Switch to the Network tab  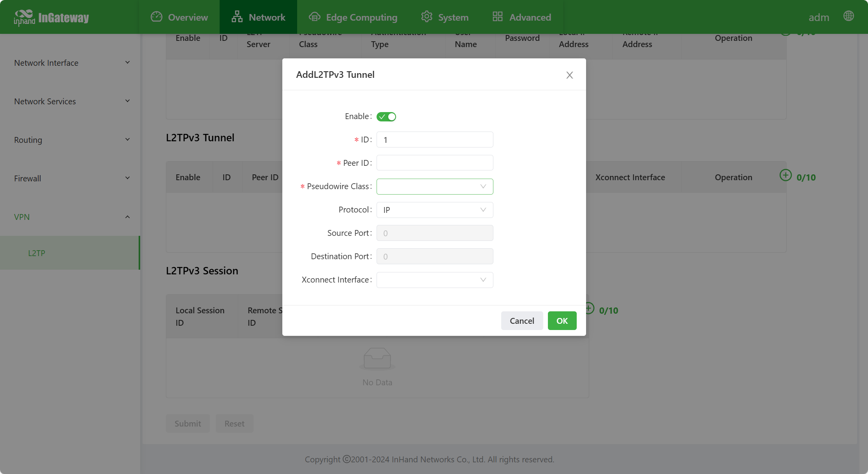[x=259, y=17]
